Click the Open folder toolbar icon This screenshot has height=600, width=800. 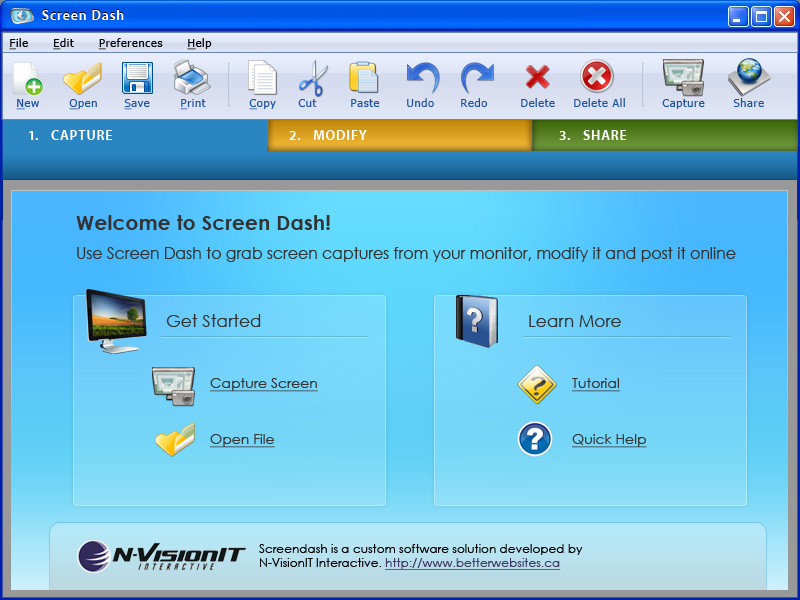83,79
